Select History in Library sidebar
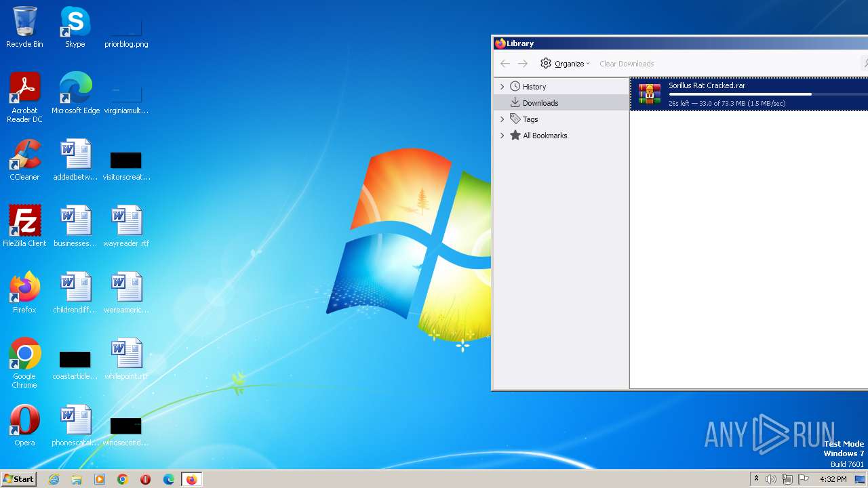The image size is (868, 488). pos(534,87)
